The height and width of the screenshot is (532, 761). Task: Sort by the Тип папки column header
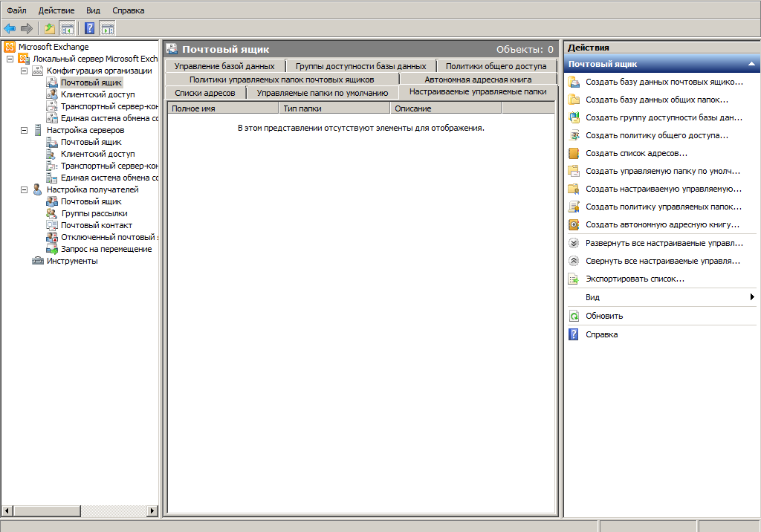334,108
